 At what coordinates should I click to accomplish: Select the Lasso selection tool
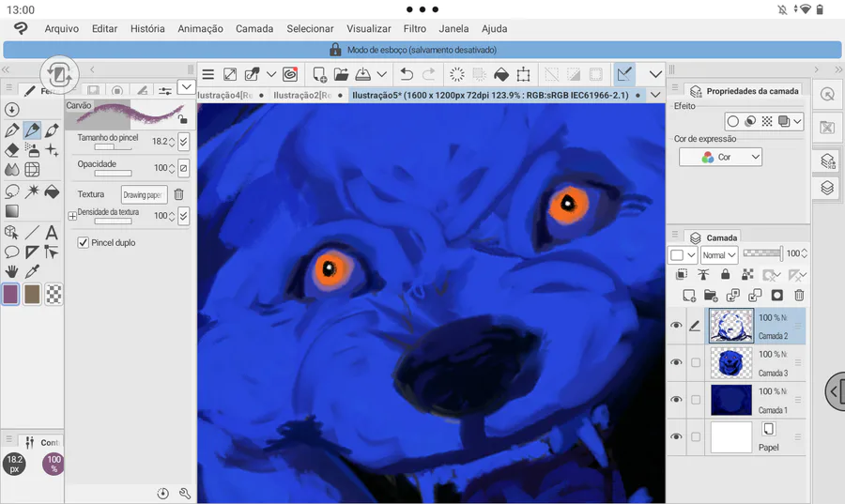[12, 191]
